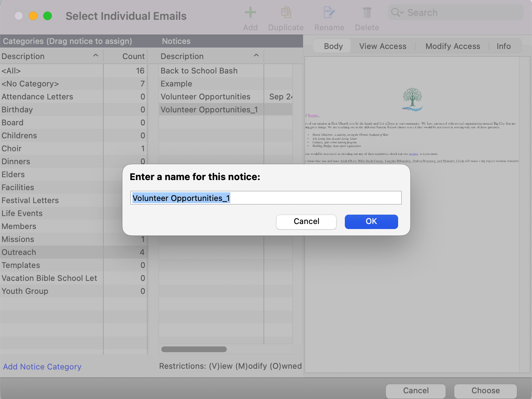Image resolution: width=532 pixels, height=399 pixels.
Task: Select the Back to School Bash notice
Action: click(x=226, y=71)
